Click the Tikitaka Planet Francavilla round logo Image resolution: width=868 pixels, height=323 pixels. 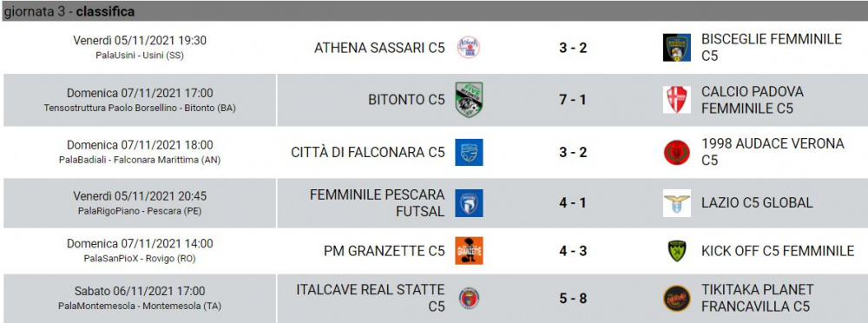pyautogui.click(x=676, y=298)
